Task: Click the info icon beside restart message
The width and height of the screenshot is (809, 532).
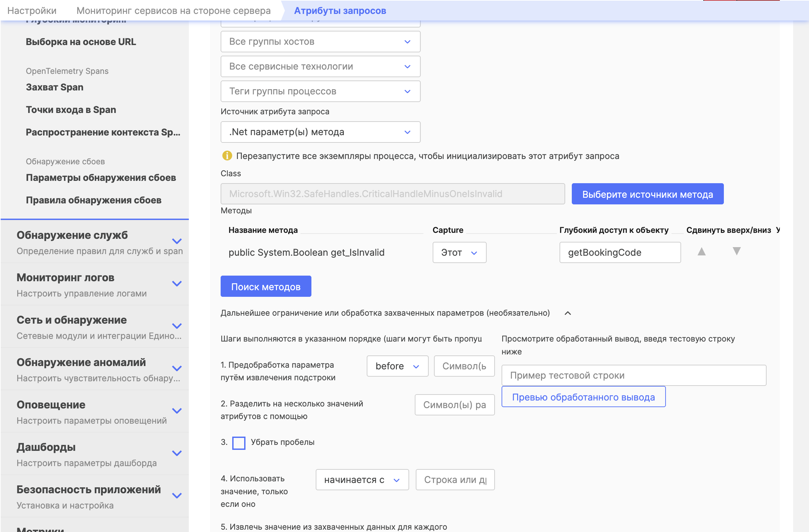Action: point(227,156)
